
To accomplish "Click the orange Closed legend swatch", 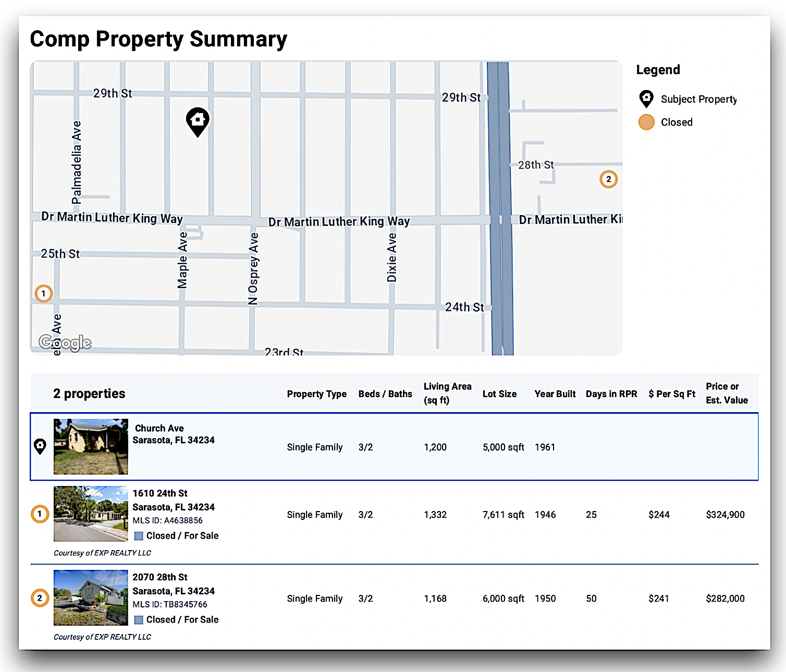I will click(x=646, y=122).
